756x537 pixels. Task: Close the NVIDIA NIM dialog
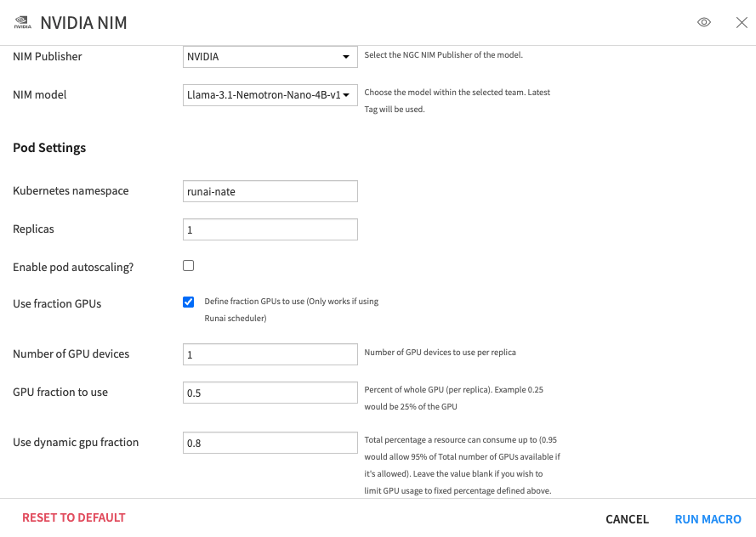click(742, 22)
